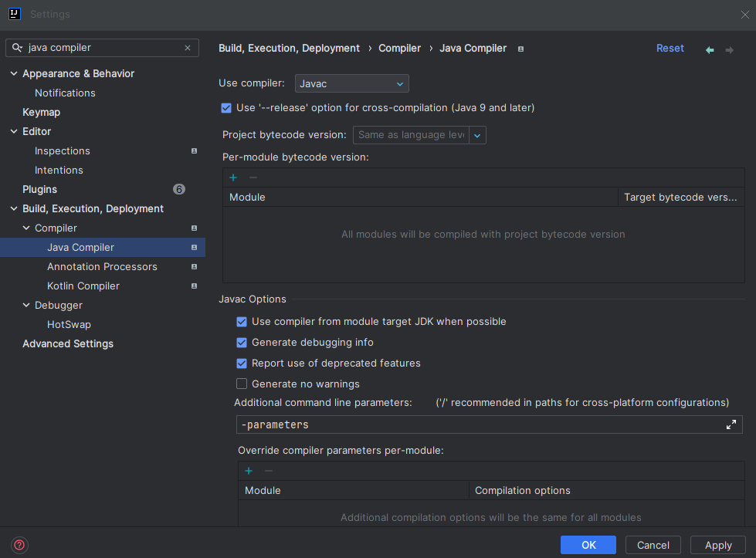This screenshot has height=558, width=756.
Task: Expand the command line parameters field
Action: [731, 424]
